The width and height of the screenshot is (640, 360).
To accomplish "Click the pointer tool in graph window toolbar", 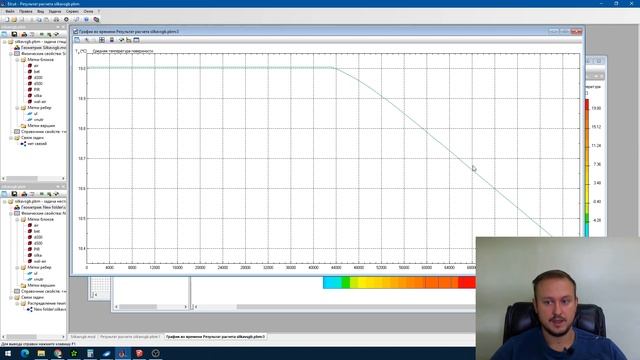I will point(87,40).
